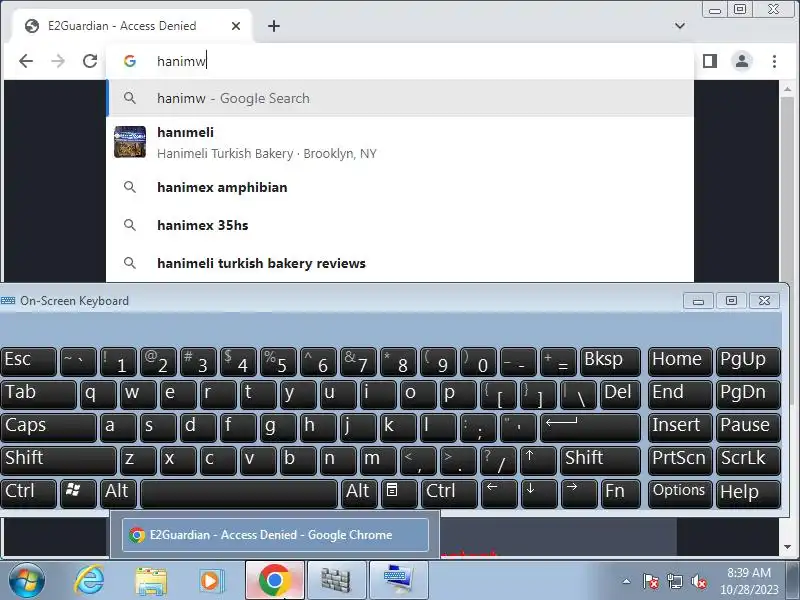Viewport: 800px width, 600px height.
Task: Launch Internet Explorer from the taskbar
Action: click(89, 581)
